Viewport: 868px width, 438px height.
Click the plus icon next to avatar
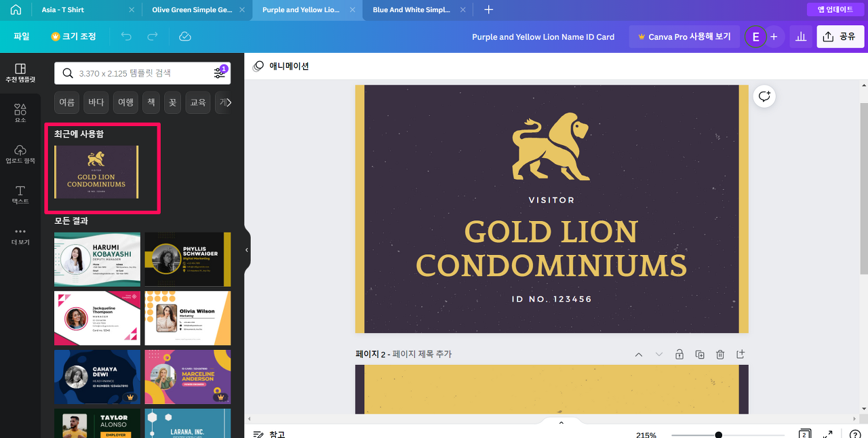tap(774, 37)
